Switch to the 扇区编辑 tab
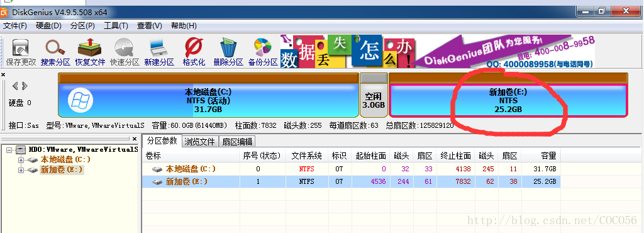This screenshot has width=644, height=233. pyautogui.click(x=237, y=142)
